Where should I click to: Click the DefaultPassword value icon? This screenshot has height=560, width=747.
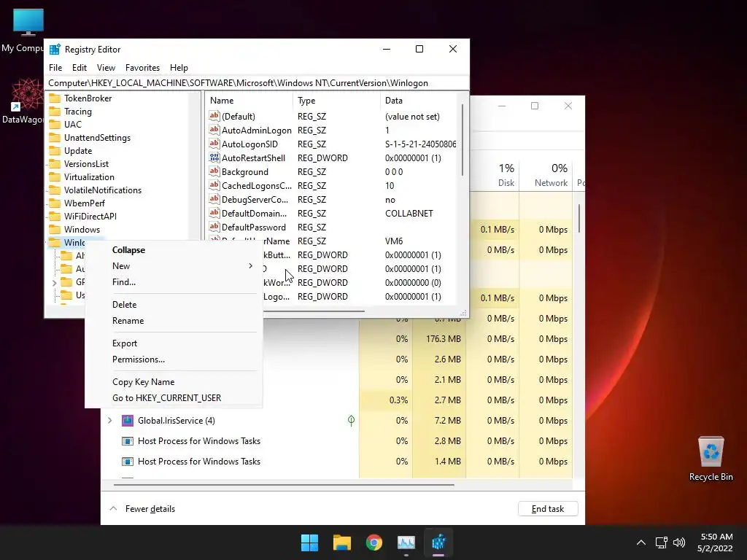click(214, 227)
